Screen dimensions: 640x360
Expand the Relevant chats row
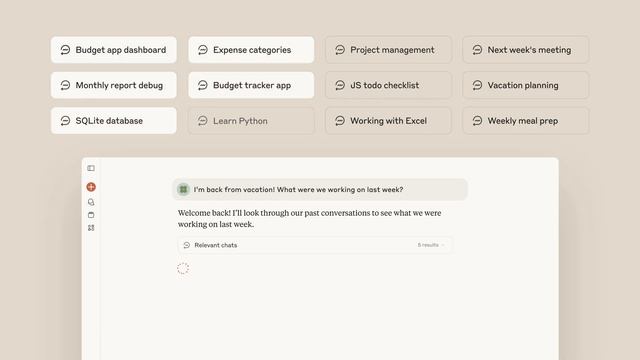click(315, 245)
